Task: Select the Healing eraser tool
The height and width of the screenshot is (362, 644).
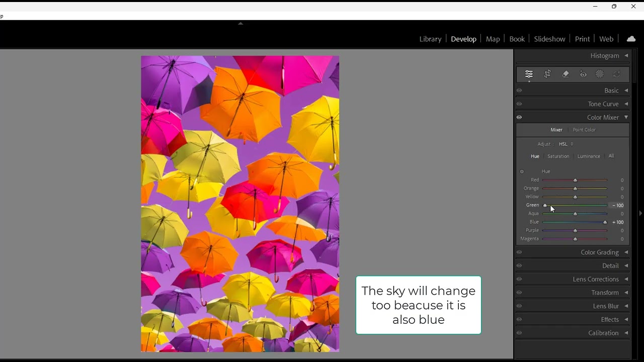Action: 566,74
